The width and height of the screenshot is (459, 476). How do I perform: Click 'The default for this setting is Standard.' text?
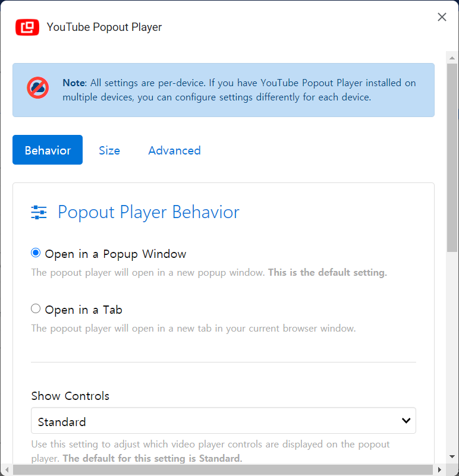click(152, 458)
